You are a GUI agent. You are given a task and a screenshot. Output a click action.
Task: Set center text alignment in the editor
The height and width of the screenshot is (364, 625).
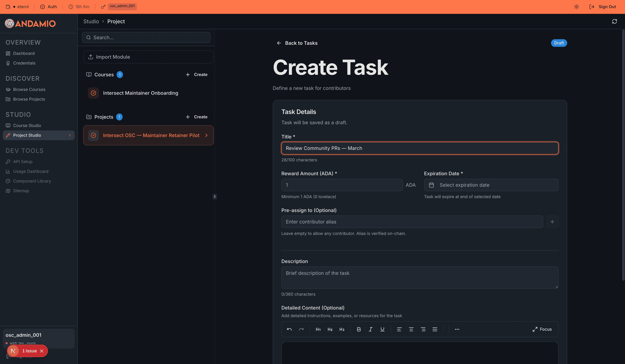(x=411, y=329)
